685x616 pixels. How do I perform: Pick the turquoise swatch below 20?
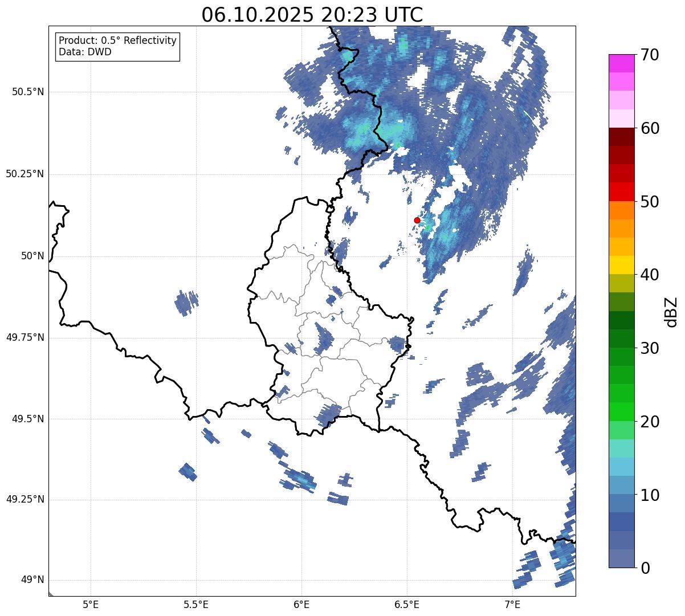[621, 448]
